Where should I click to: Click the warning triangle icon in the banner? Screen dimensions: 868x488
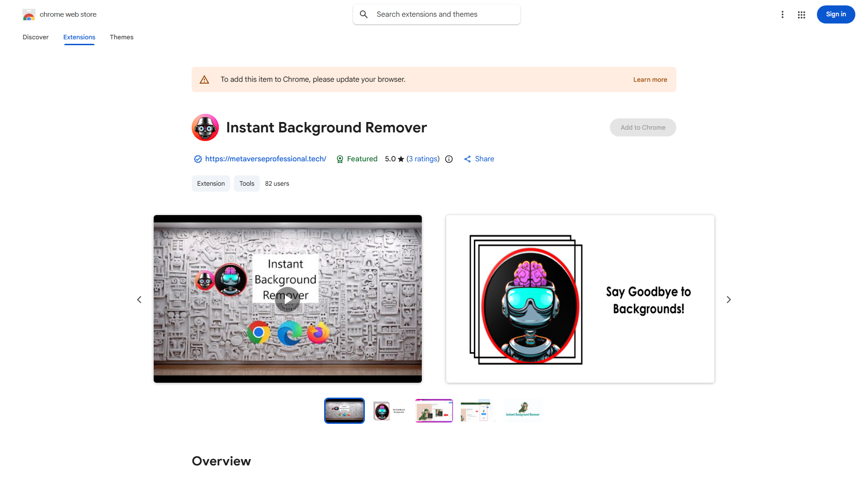click(x=204, y=79)
